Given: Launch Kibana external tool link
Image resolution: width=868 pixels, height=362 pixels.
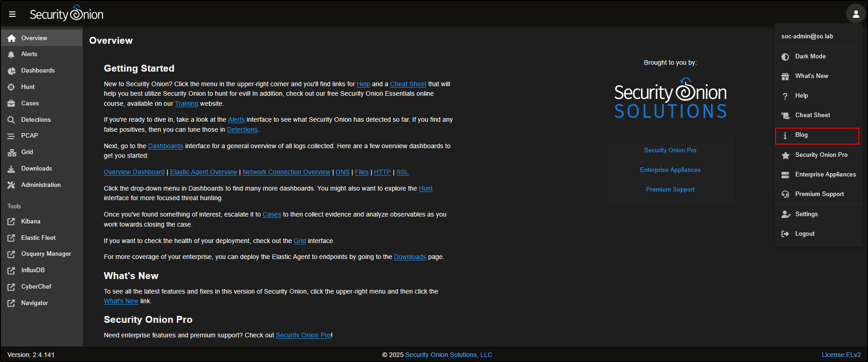Looking at the screenshot, I should [31, 222].
